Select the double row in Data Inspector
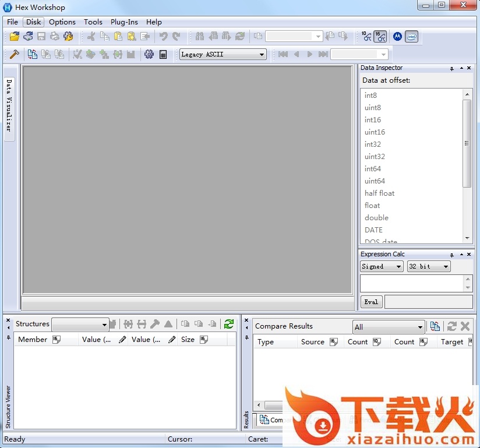Image resolution: width=480 pixels, height=448 pixels. 412,218
